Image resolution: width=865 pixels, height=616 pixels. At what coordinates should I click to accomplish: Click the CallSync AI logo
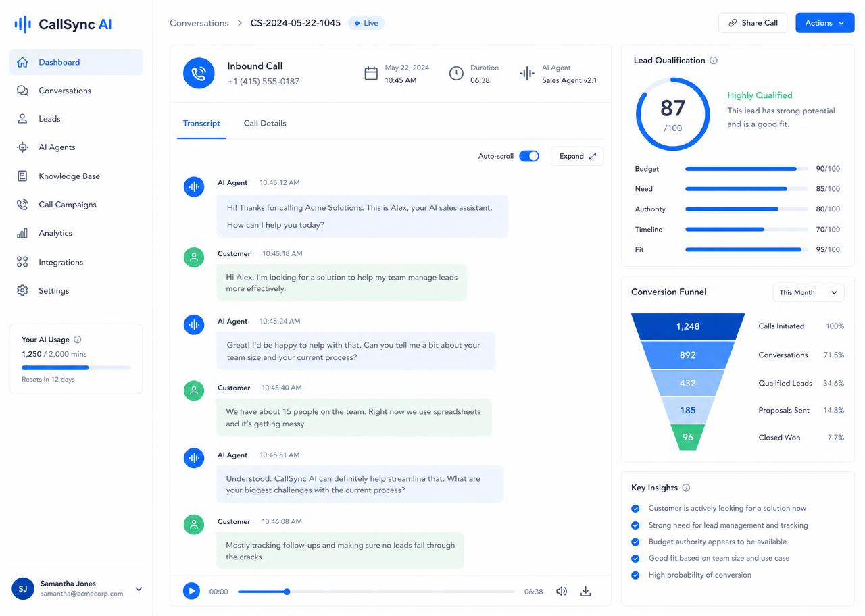(x=63, y=24)
